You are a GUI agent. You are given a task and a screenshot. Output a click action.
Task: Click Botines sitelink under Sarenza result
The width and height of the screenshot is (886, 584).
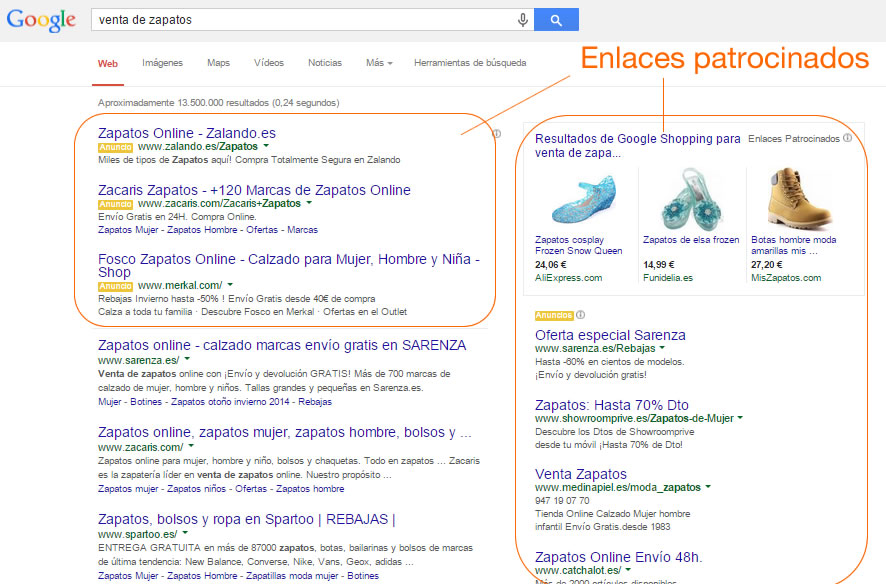coord(146,402)
